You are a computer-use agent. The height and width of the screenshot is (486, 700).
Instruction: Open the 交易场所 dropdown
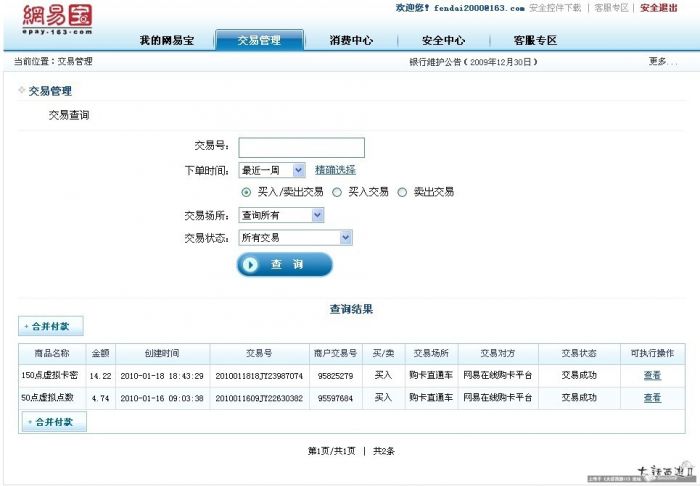(281, 215)
